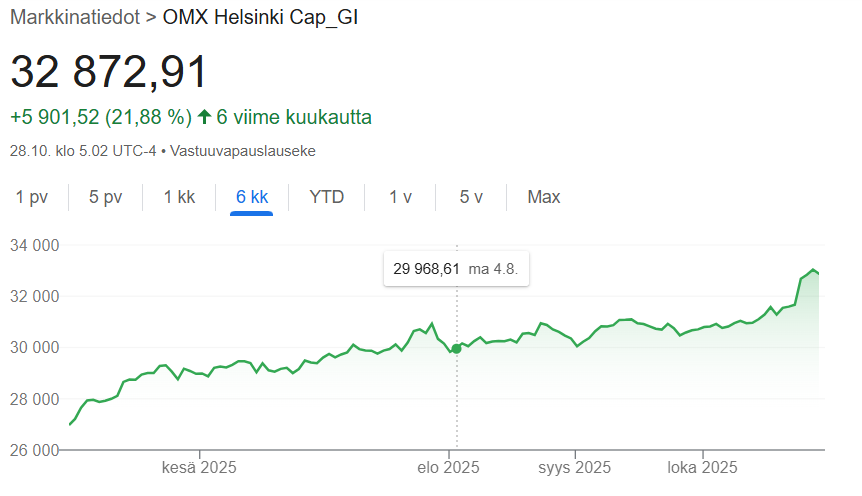Switch to the Max range tab
Image resolution: width=862 pixels, height=496 pixels.
pos(544,197)
